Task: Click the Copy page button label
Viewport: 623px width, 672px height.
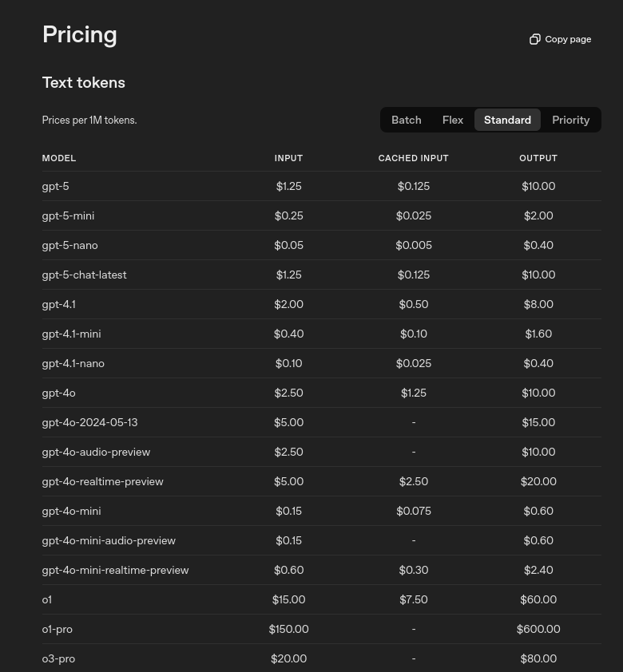Action: click(x=568, y=39)
